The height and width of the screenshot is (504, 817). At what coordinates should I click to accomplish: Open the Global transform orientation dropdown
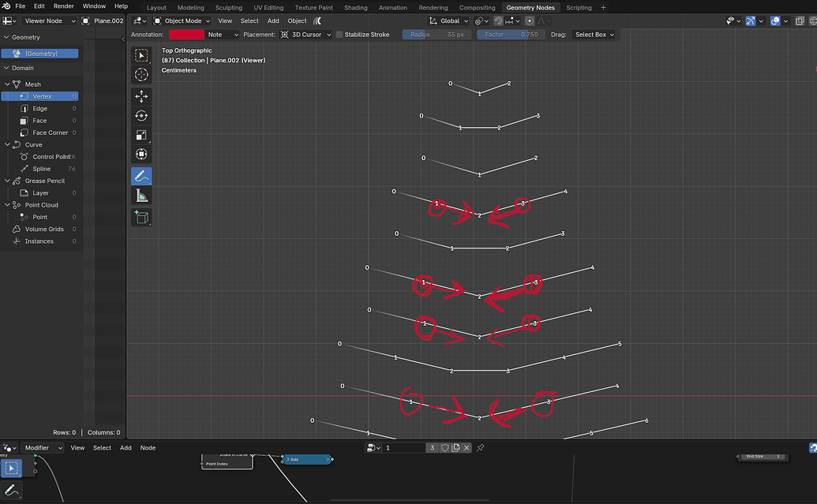tap(448, 21)
